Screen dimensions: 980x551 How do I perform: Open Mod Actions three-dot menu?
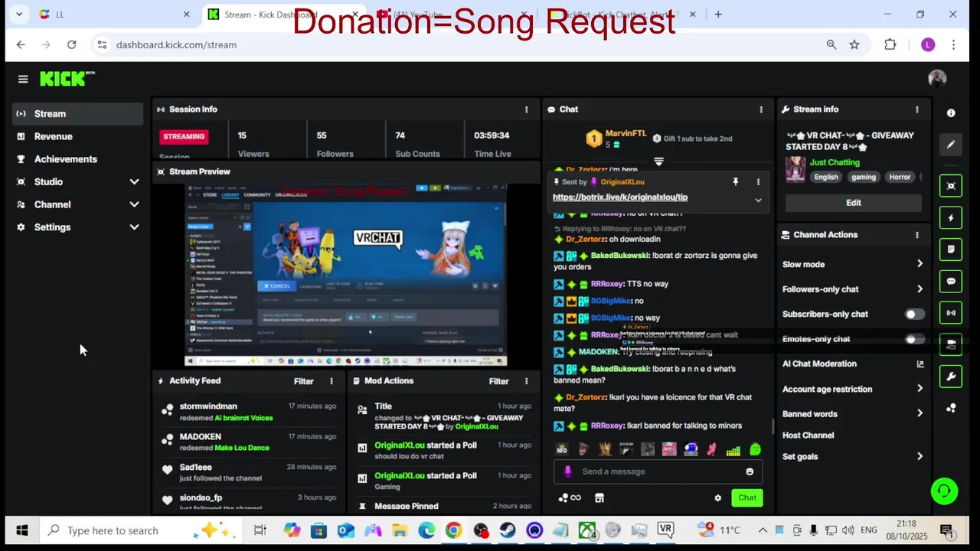tap(526, 381)
